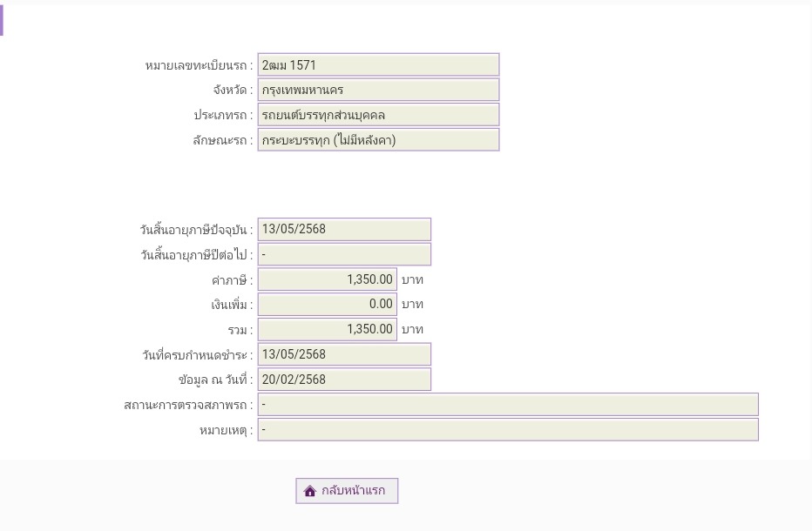Click the รวม total amount field
The image size is (812, 531).
coord(328,329)
